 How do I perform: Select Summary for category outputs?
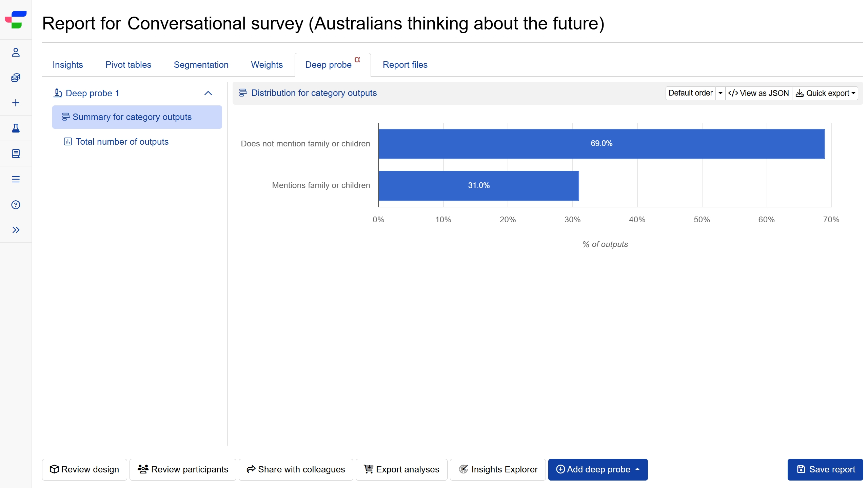coord(137,117)
